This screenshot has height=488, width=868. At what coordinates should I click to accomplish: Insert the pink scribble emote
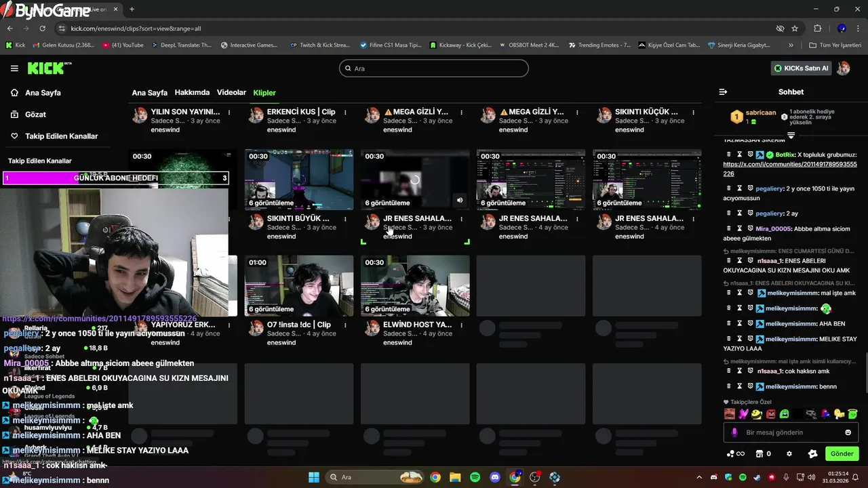(x=743, y=413)
